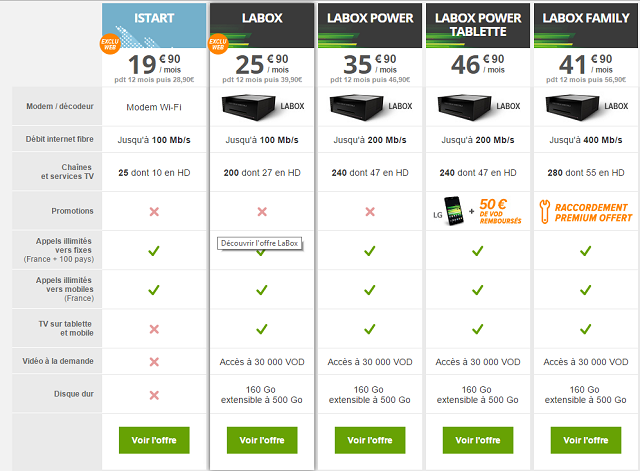
Task: Select the LABOX FAMILY plan header
Action: point(585,20)
